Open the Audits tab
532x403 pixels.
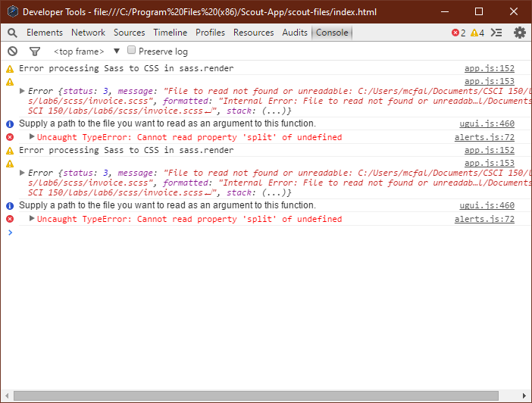(295, 33)
